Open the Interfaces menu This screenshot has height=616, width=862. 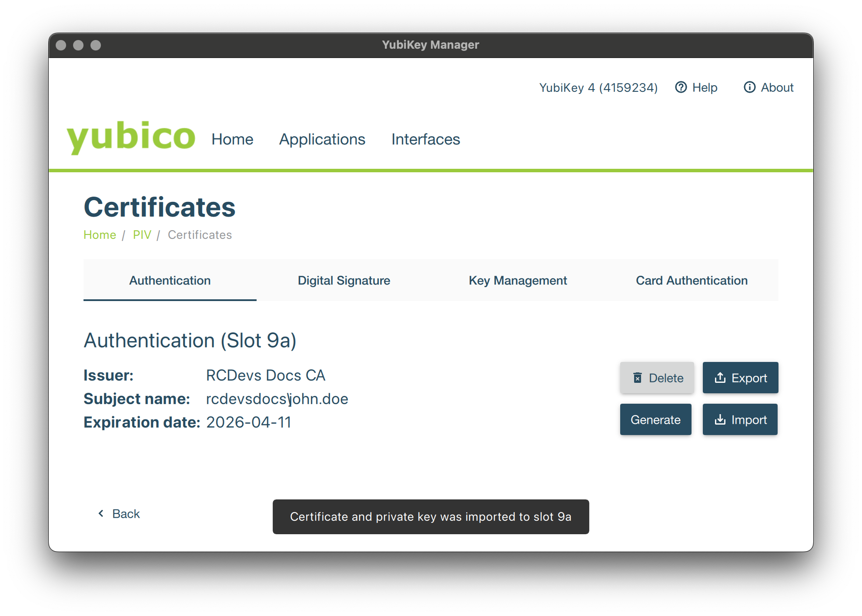[x=425, y=139]
